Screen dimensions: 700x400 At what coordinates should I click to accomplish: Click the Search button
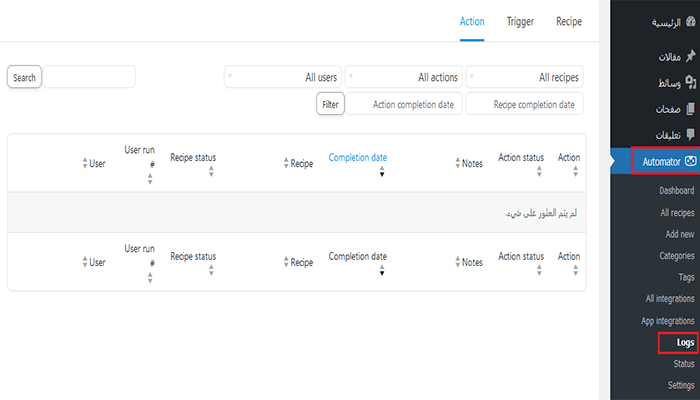click(24, 77)
